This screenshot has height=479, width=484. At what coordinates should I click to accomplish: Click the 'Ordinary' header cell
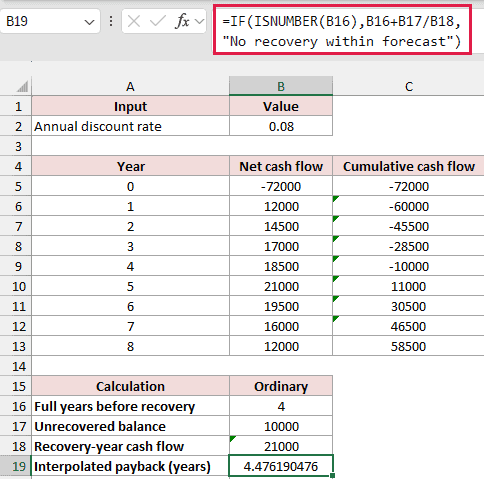pos(281,386)
